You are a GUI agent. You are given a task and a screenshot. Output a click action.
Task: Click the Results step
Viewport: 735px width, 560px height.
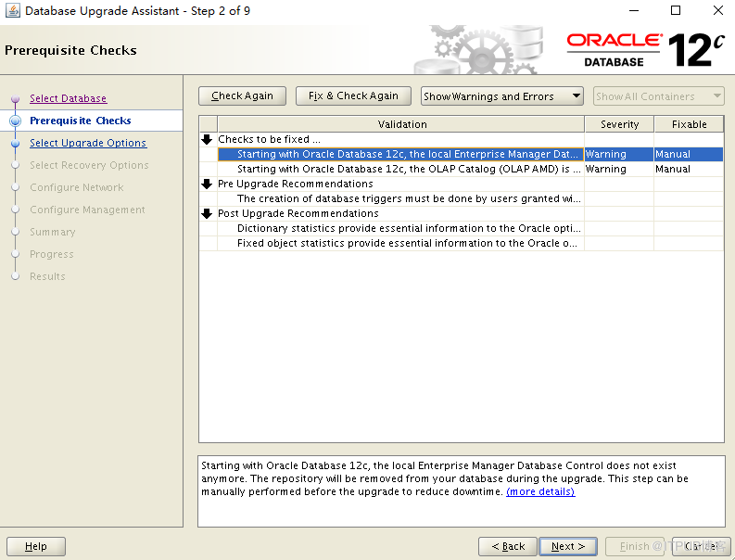47,276
